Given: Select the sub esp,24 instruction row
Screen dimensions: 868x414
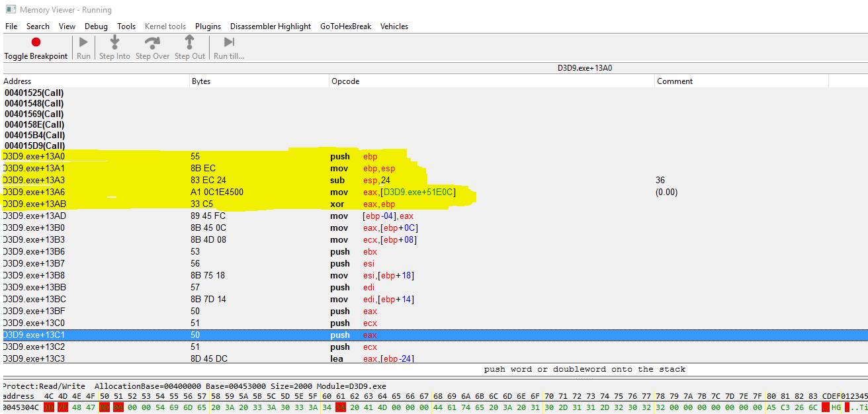Looking at the screenshot, I should [198, 181].
